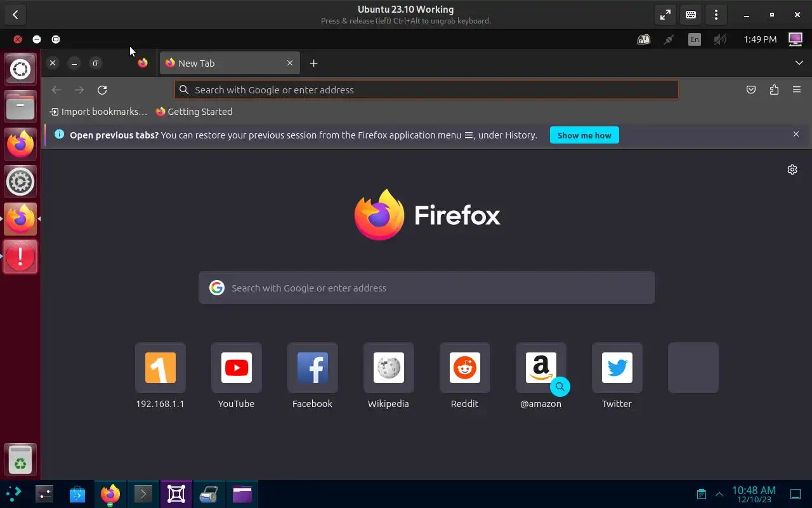Open the host application launcher menu
This screenshot has width=812, height=508.
[x=13, y=494]
